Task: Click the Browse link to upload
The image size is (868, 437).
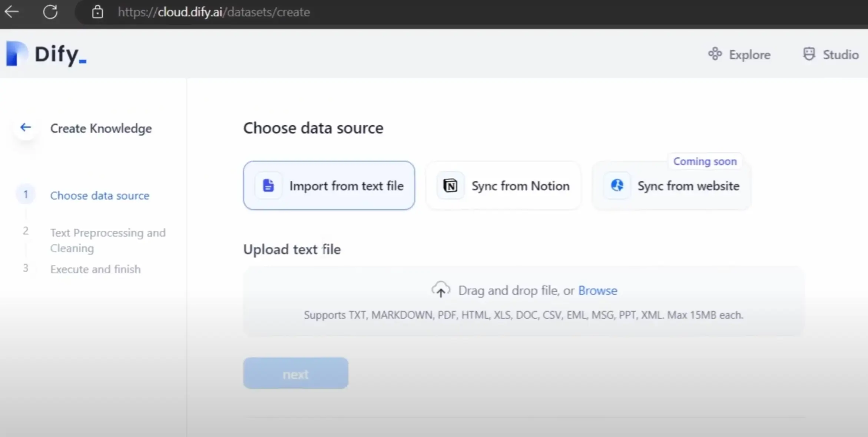Action: (597, 290)
